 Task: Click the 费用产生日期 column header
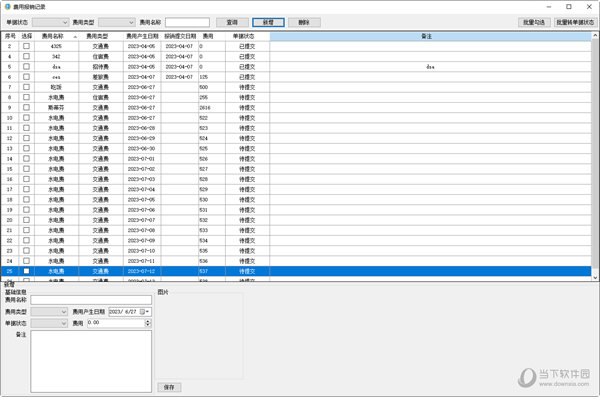142,36
